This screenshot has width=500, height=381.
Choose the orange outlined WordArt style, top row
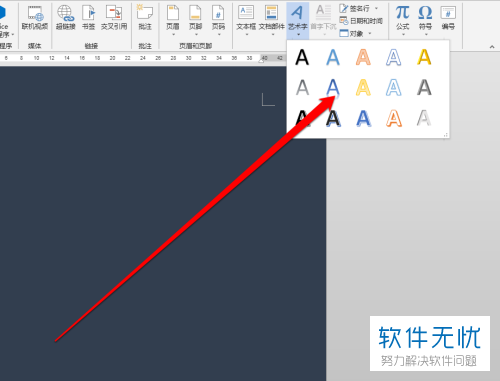click(x=363, y=57)
